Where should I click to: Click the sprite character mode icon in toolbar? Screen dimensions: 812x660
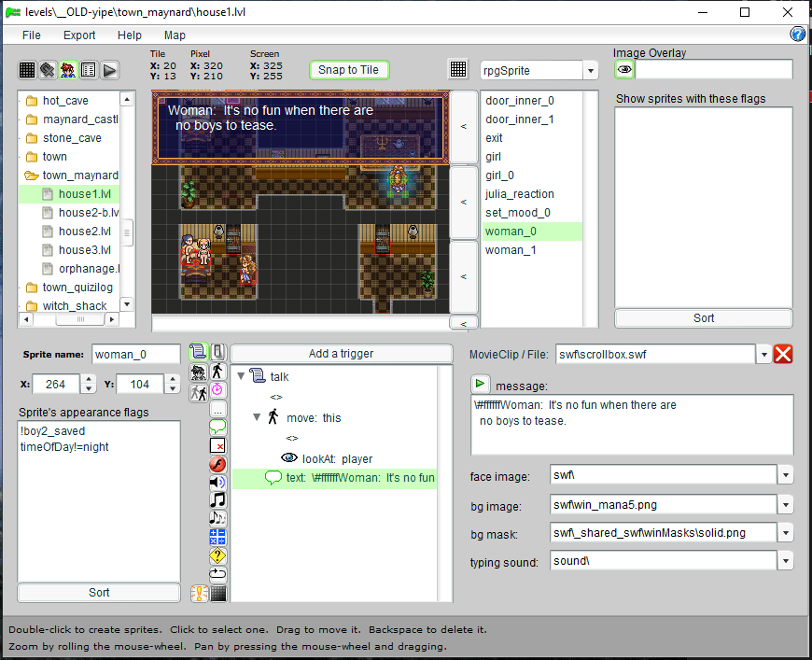(x=68, y=70)
